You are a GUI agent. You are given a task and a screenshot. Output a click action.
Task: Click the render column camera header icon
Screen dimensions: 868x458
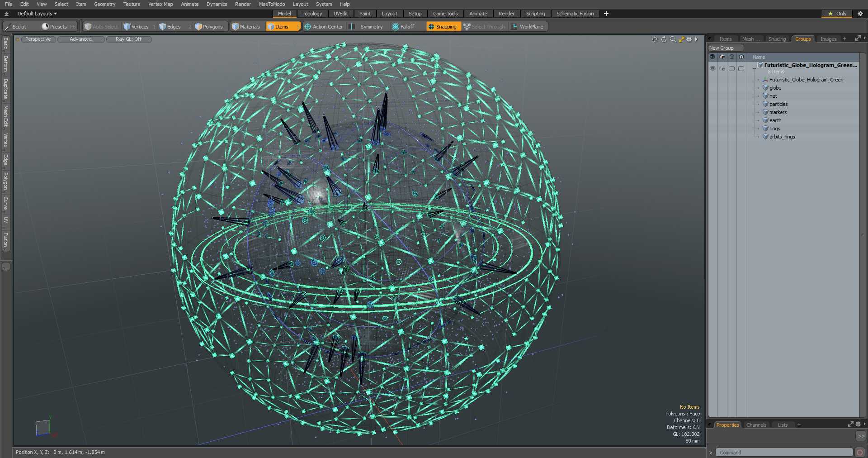point(722,57)
